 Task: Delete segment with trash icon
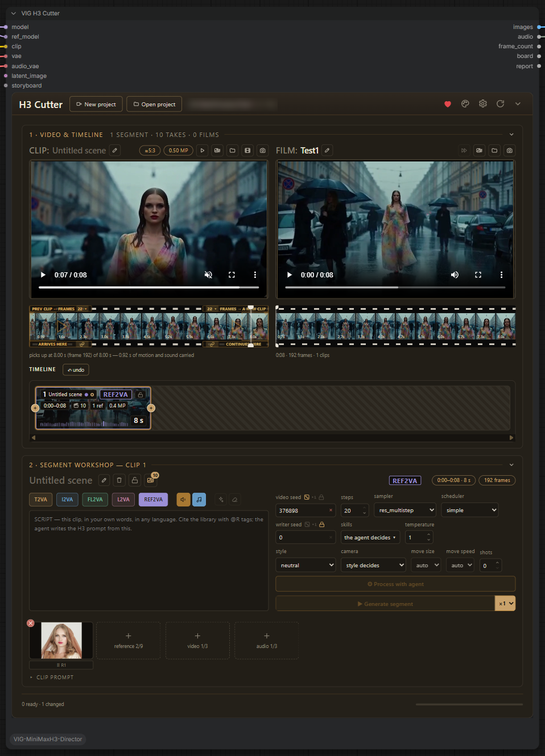[119, 480]
